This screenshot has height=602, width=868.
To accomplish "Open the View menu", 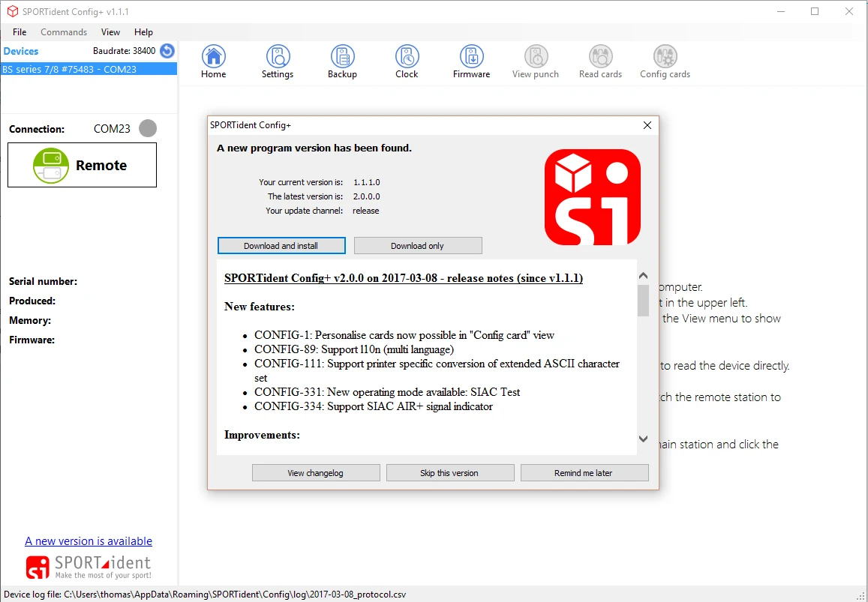I will point(111,32).
